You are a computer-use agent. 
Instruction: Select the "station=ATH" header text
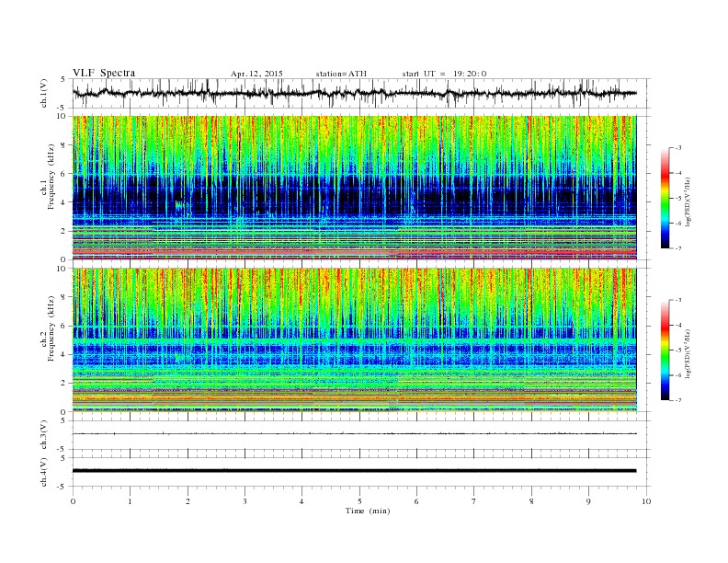click(x=341, y=74)
